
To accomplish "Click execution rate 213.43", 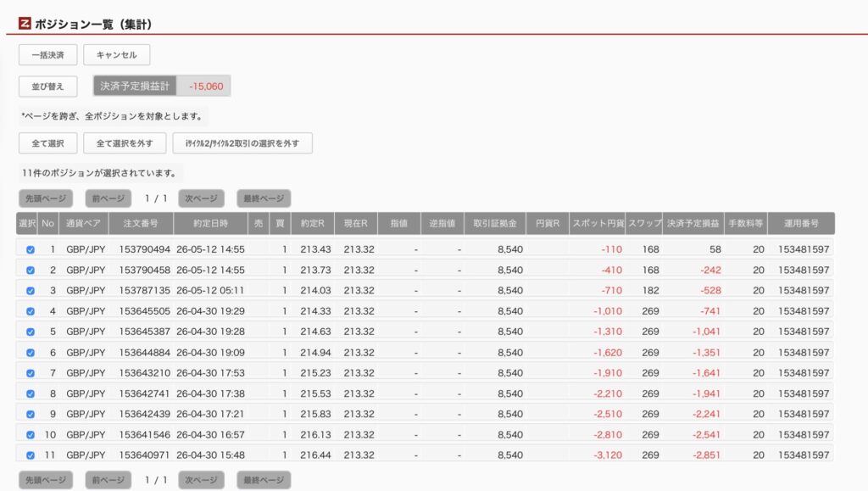I will point(315,249).
